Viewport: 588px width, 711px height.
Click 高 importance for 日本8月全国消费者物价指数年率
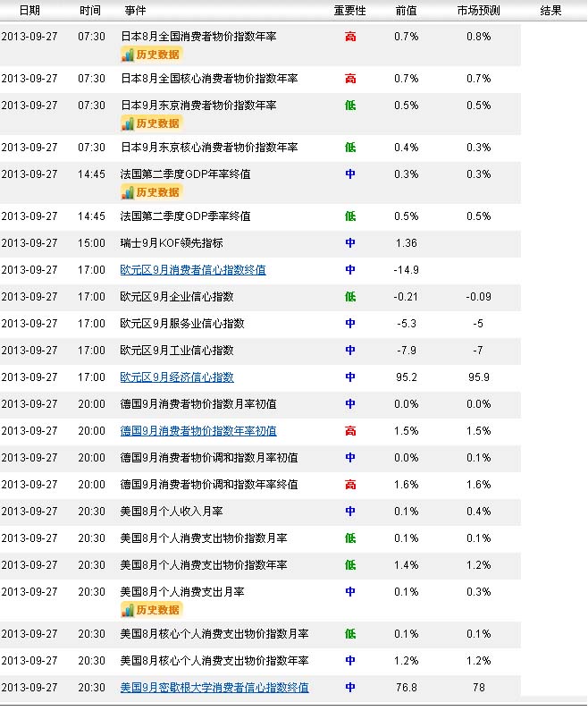[x=350, y=37]
